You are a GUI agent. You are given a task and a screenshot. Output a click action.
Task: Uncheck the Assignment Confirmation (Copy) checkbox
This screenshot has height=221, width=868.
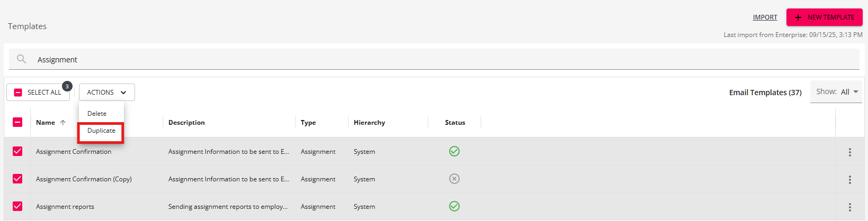coord(17,179)
